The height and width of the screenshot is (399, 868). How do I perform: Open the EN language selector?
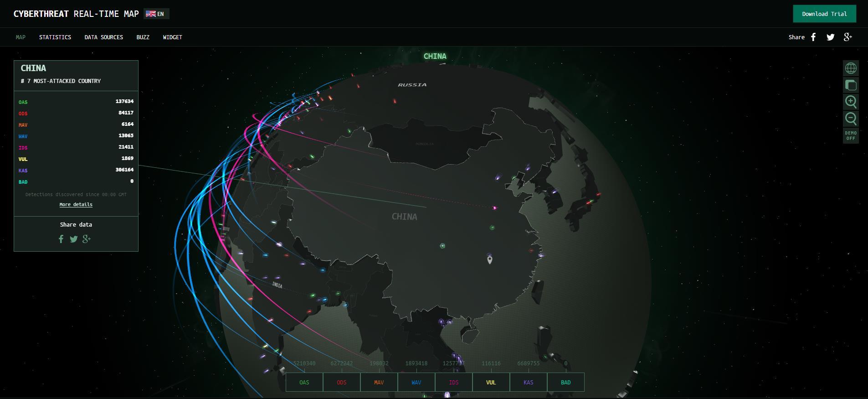[x=156, y=14]
